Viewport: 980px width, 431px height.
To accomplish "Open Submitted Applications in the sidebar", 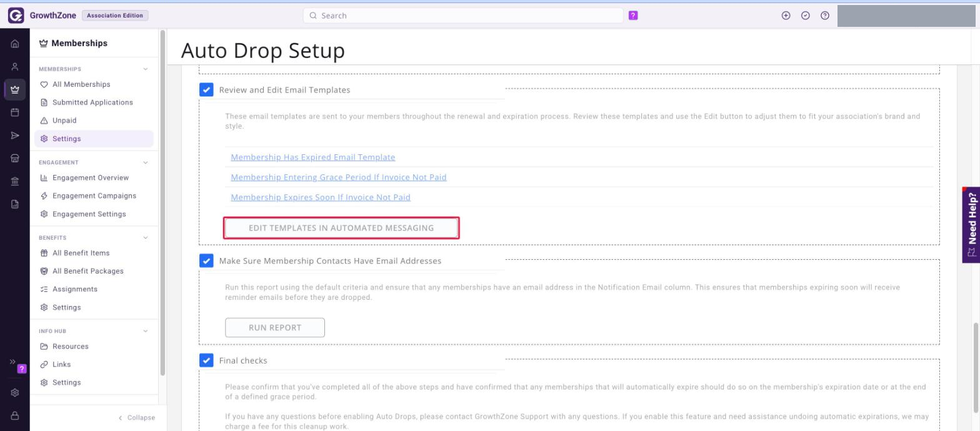I will click(x=94, y=102).
